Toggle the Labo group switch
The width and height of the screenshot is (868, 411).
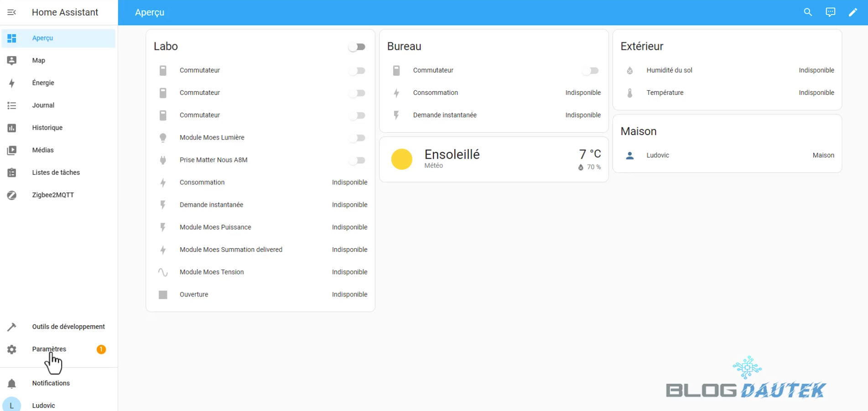pos(357,47)
